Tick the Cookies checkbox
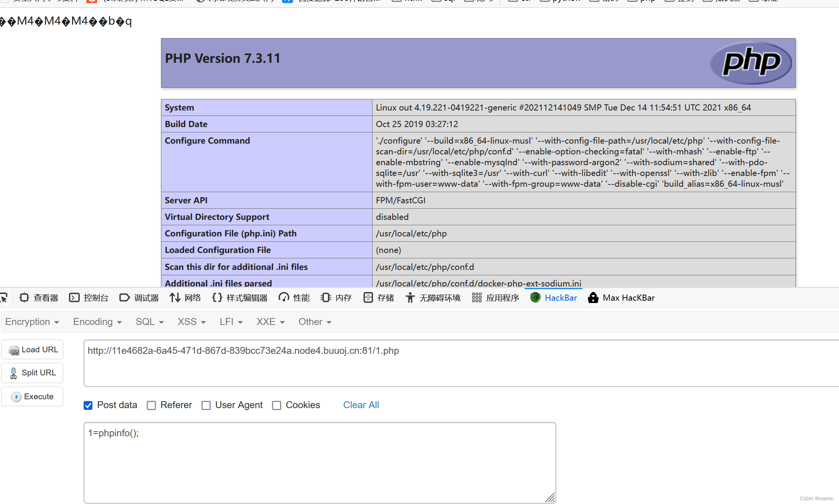The image size is (839, 504). click(277, 405)
